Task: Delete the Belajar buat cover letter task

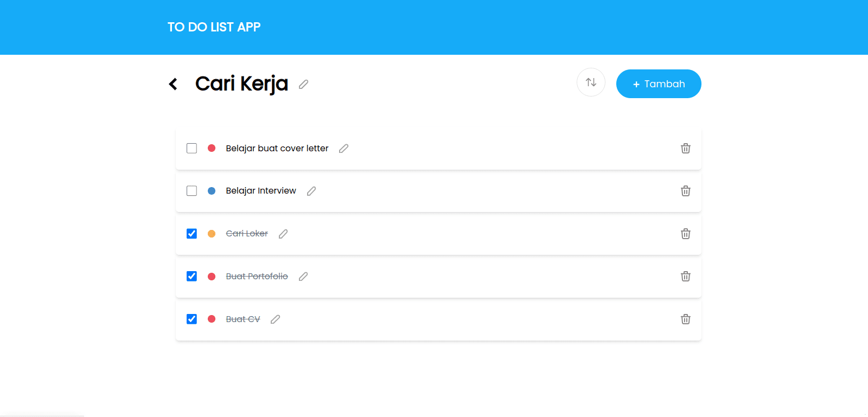Action: coord(686,149)
